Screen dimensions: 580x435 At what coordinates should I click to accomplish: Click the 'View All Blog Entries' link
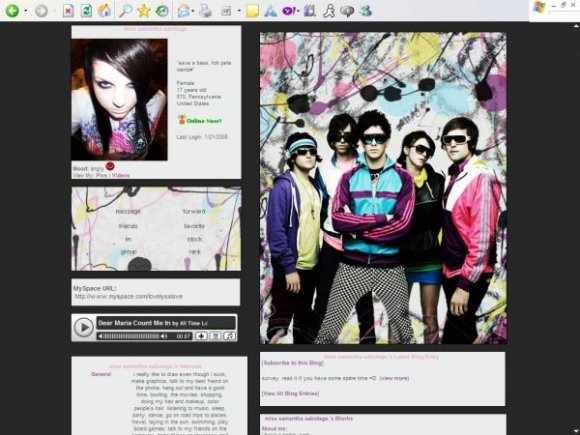point(290,394)
